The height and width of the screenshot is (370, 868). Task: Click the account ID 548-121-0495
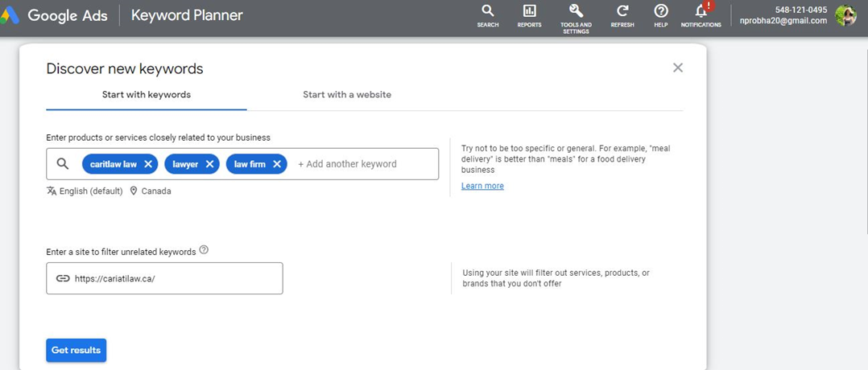[x=801, y=10]
